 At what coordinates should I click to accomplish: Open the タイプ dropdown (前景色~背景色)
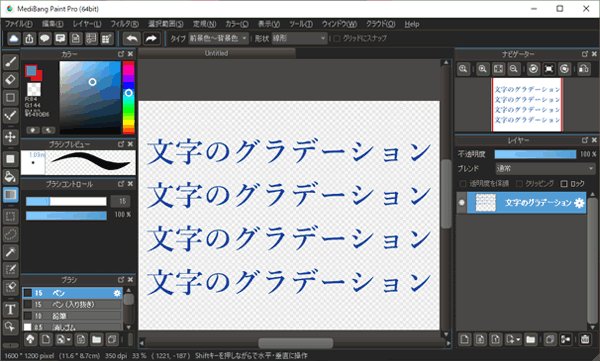click(218, 39)
